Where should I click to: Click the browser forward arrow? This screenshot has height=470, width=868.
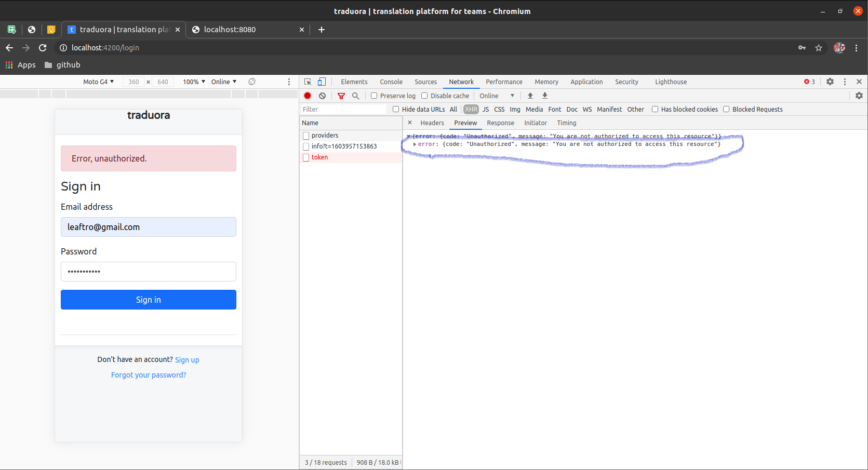[x=26, y=48]
